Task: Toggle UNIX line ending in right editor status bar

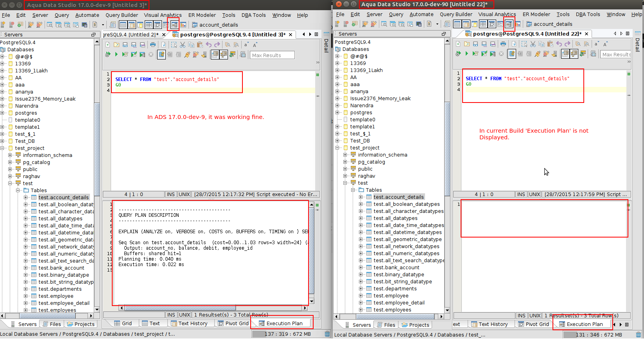Action: [x=535, y=194]
